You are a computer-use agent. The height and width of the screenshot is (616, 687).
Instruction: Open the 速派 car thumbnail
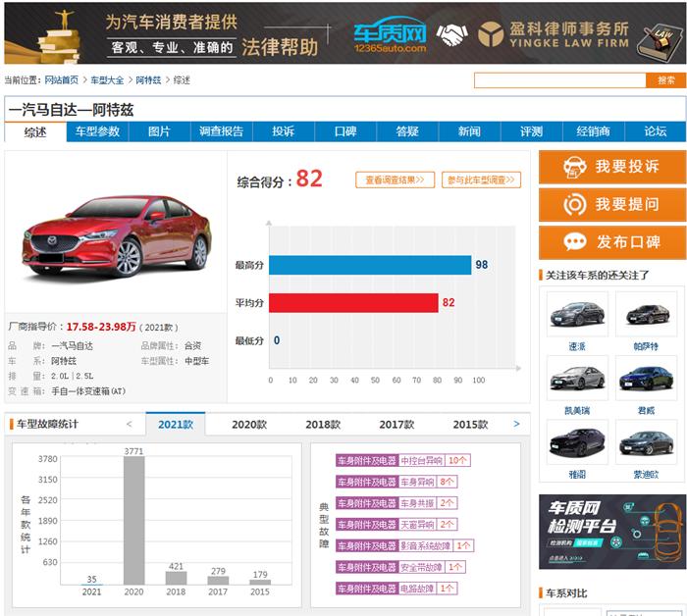[577, 314]
